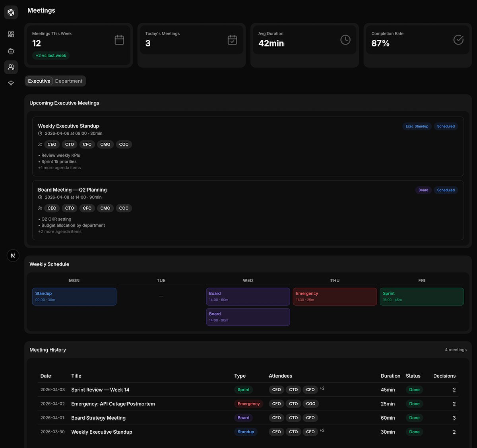Open 'Sprint Review — Week 14' history row
The height and width of the screenshot is (448, 477).
point(248,390)
